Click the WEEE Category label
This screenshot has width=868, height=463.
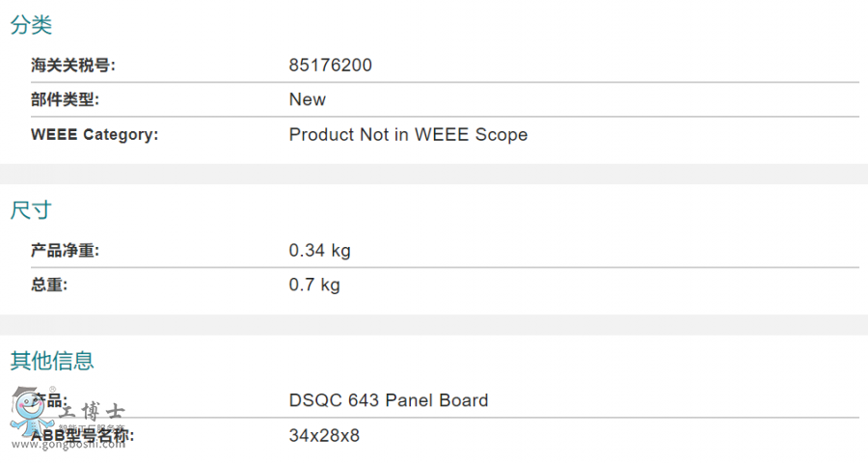click(x=95, y=135)
